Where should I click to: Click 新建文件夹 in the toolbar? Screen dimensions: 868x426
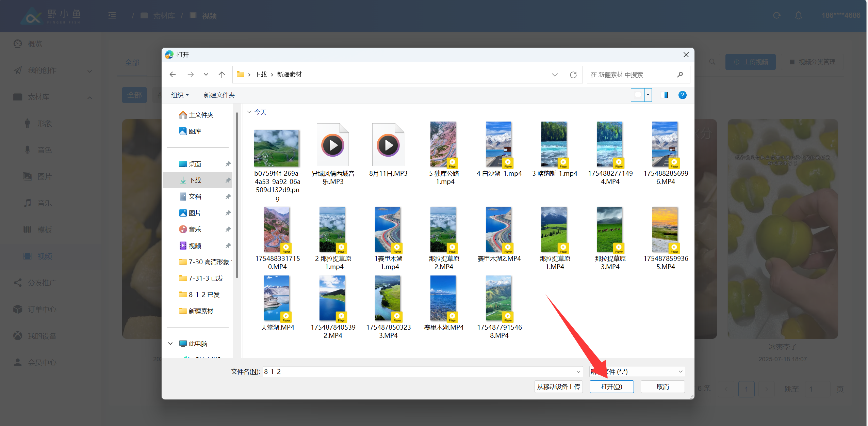pos(219,95)
